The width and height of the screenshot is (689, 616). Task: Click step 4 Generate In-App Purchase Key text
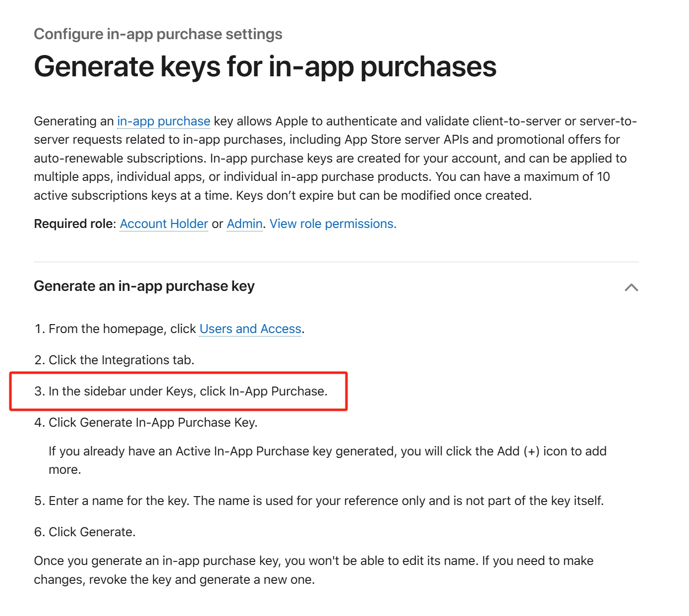click(146, 423)
